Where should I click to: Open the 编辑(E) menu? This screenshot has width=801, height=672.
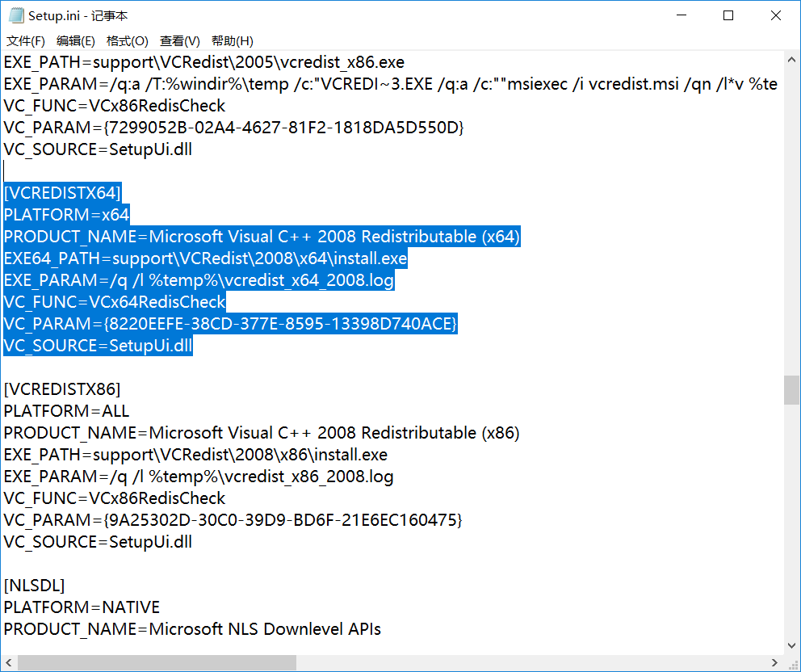[x=76, y=41]
